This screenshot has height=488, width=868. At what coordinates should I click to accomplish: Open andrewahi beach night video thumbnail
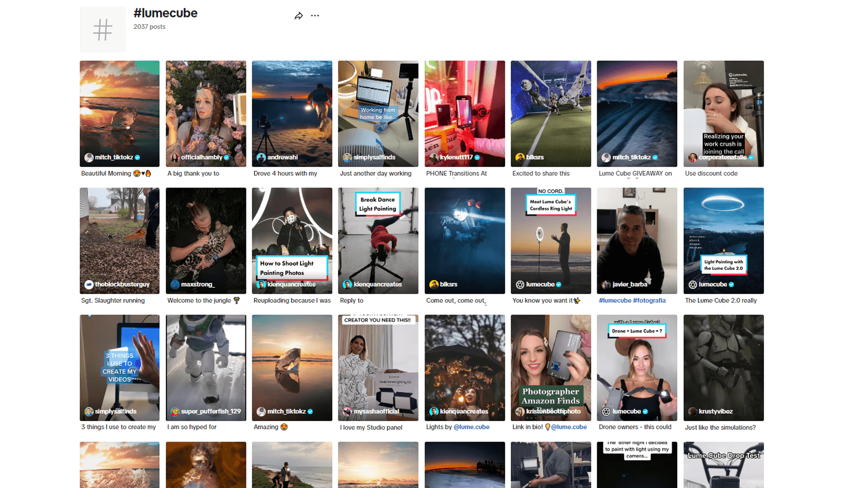292,114
